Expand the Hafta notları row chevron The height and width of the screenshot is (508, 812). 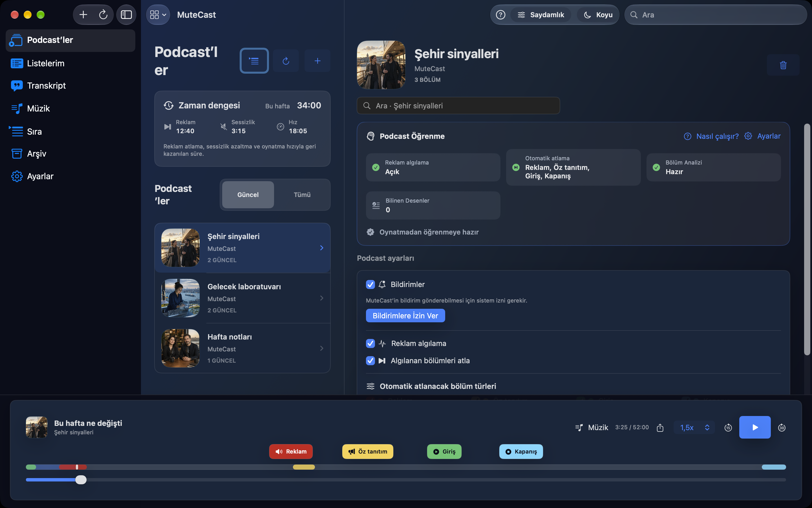pyautogui.click(x=321, y=349)
